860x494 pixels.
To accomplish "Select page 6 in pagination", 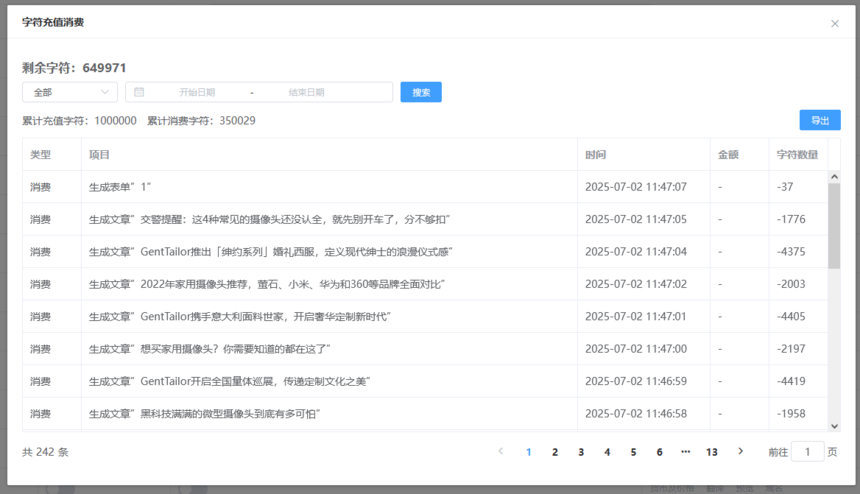I will pyautogui.click(x=659, y=452).
